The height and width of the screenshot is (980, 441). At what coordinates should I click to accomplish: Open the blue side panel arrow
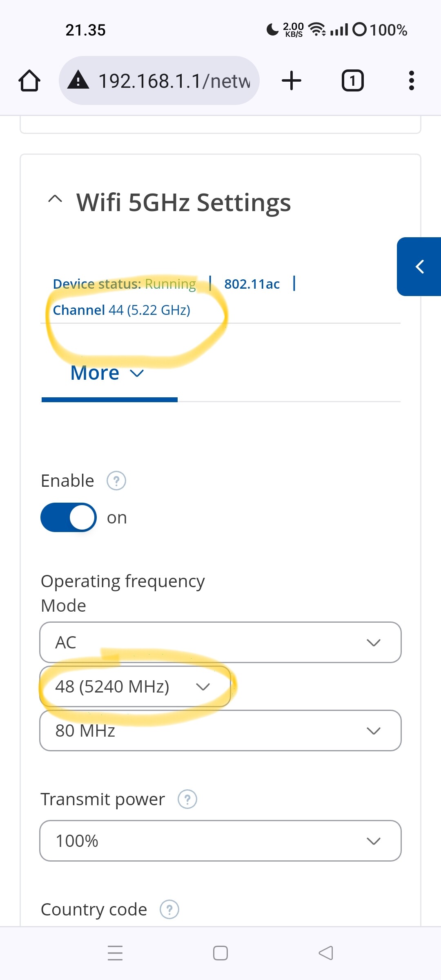click(419, 267)
